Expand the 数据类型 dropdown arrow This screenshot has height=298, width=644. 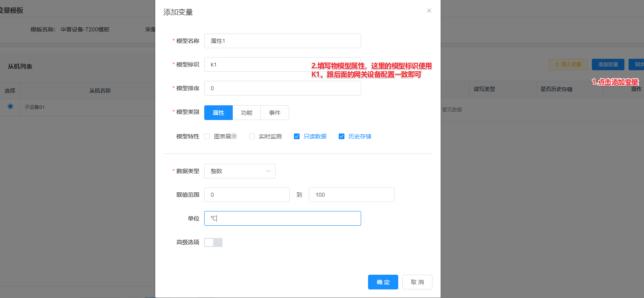pyautogui.click(x=268, y=171)
